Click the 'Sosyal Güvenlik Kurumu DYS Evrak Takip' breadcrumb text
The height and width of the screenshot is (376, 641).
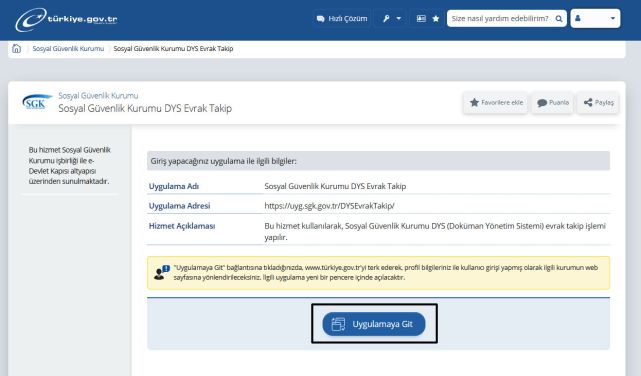coord(173,49)
